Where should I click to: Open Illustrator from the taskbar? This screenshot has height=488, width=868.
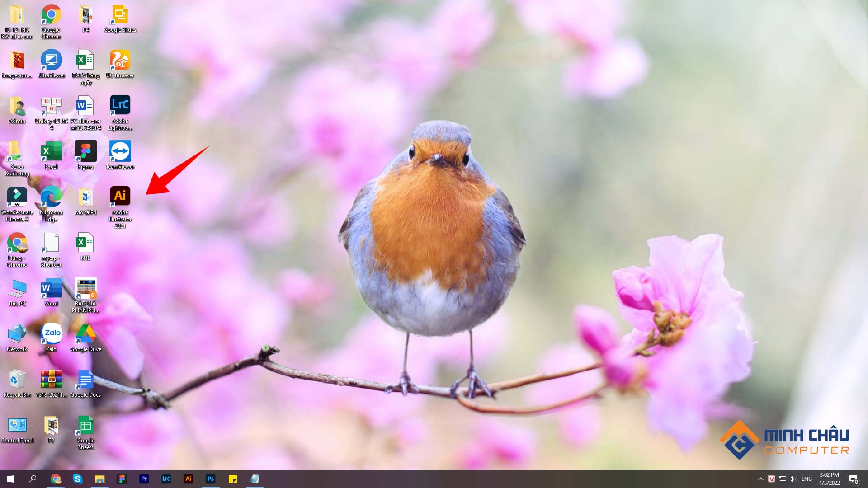(189, 479)
